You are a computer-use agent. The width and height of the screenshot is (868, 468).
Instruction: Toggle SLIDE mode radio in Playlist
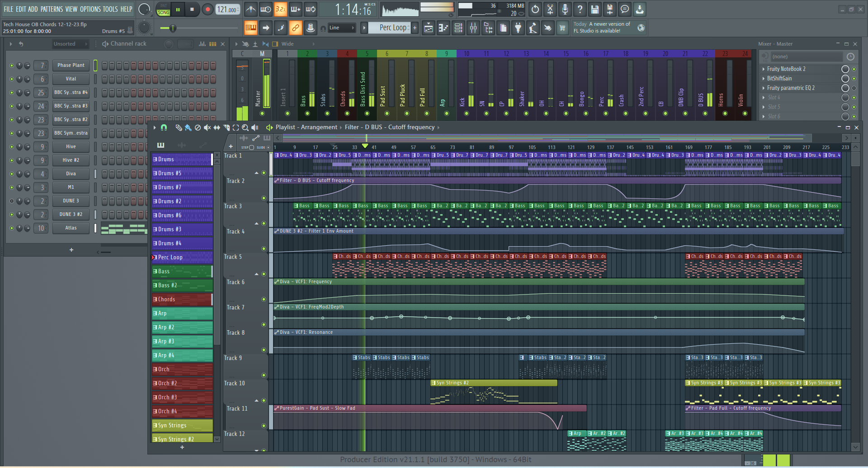coord(268,147)
